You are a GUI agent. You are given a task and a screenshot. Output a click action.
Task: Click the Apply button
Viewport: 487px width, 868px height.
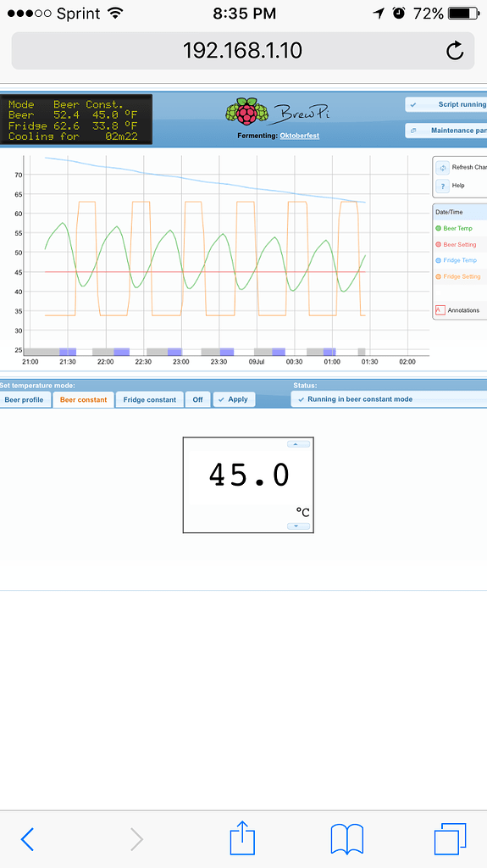[x=234, y=399]
